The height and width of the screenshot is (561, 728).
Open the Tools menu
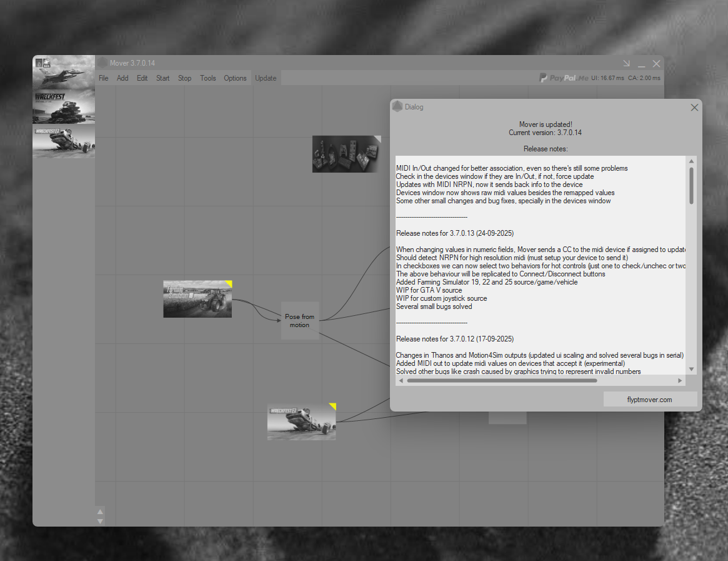(208, 78)
